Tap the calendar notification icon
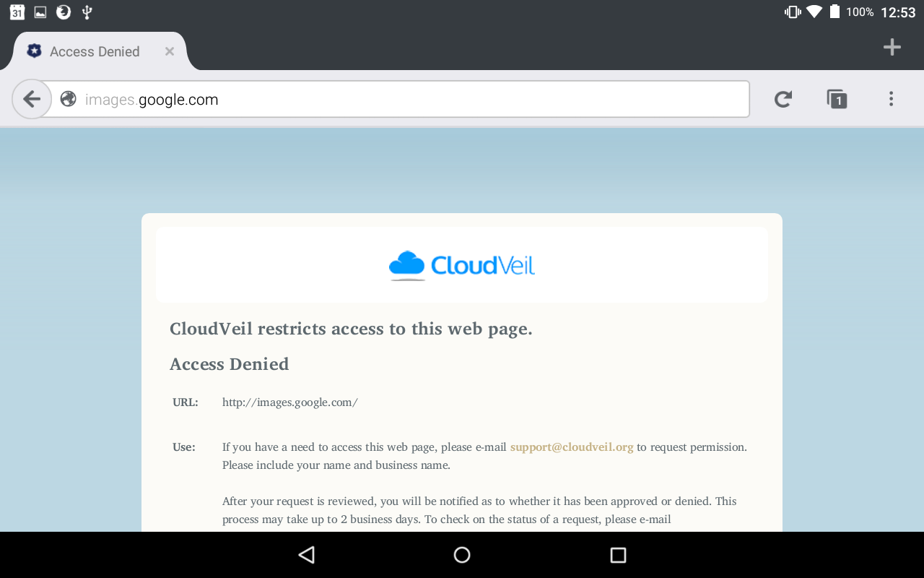This screenshot has height=578, width=924. 17,12
